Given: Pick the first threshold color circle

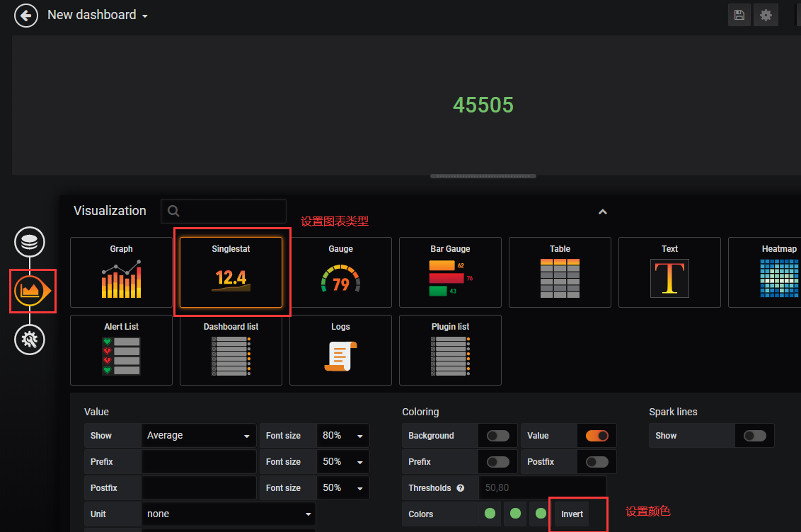Looking at the screenshot, I should (x=490, y=513).
